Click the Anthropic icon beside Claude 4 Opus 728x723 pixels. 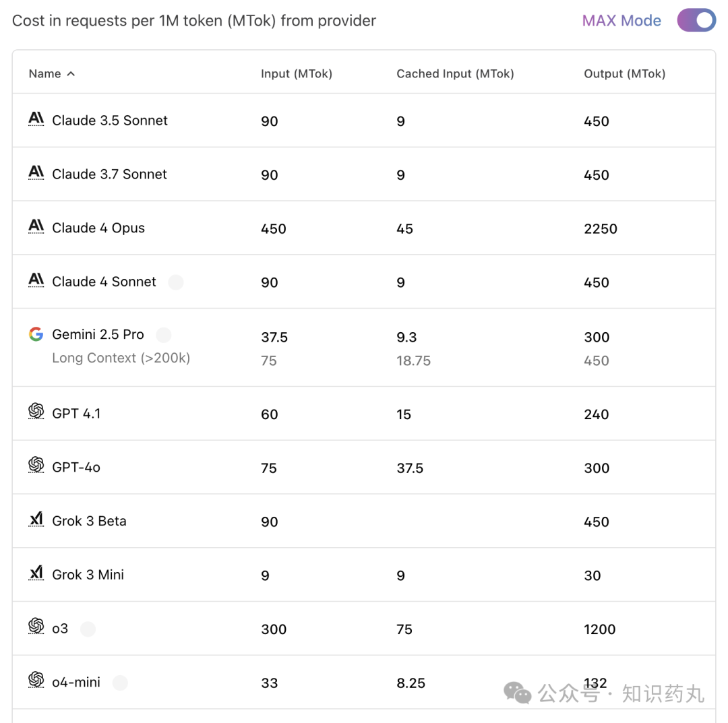point(36,226)
